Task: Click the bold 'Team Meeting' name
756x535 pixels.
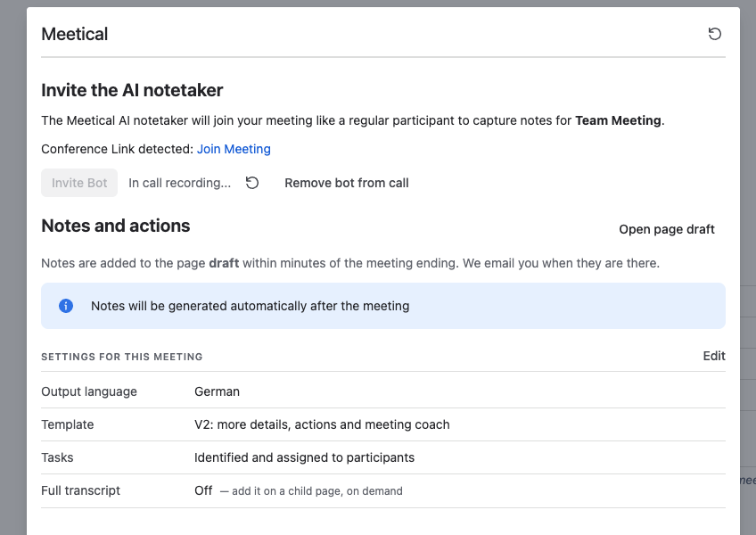Action: [x=618, y=120]
